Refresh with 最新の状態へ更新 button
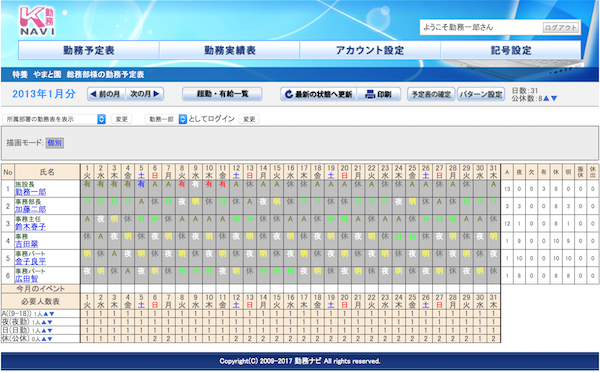This screenshot has width=600, height=373. click(x=318, y=94)
